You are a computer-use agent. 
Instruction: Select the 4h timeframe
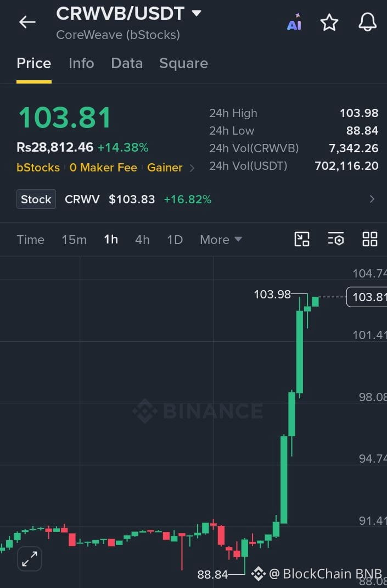click(142, 240)
